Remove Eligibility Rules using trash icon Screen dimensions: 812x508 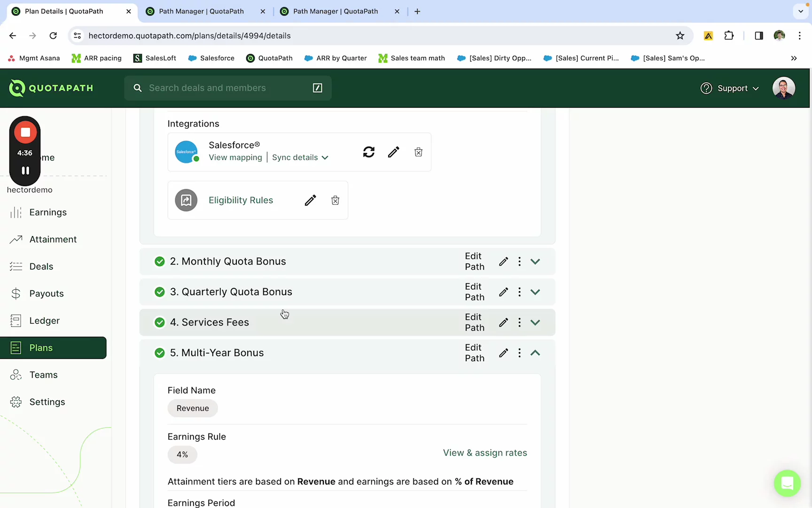(335, 200)
